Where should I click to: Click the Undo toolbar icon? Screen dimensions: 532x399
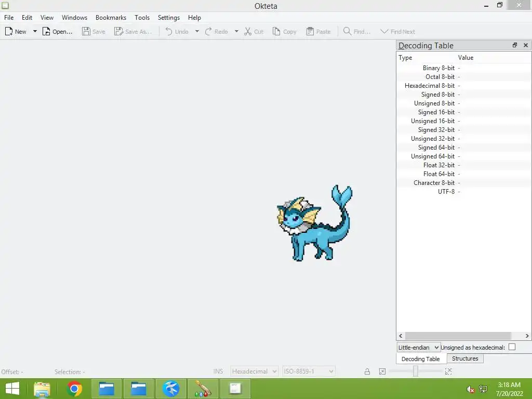[x=169, y=32]
